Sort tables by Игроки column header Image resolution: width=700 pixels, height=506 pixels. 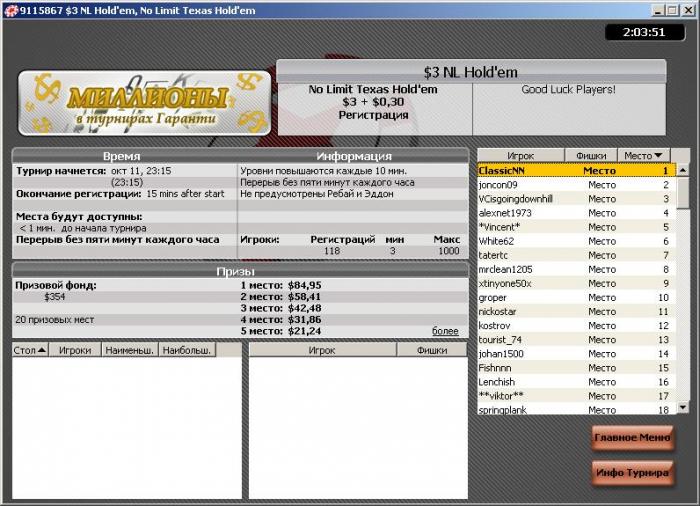75,350
